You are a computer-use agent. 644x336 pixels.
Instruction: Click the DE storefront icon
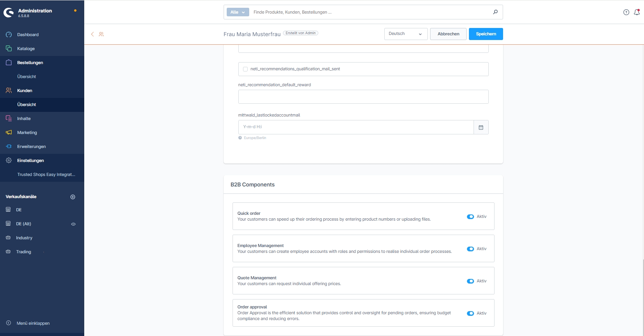point(8,210)
